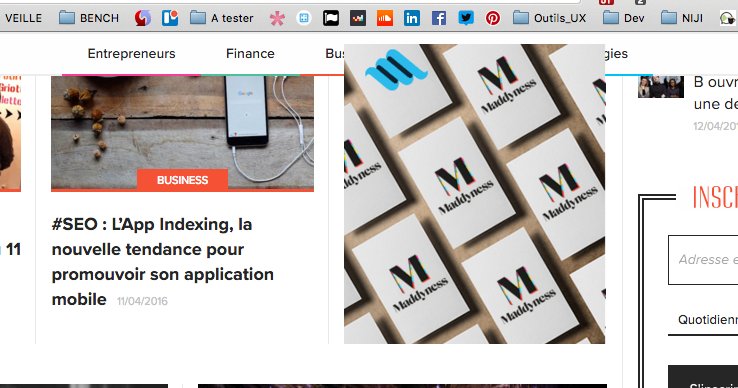Open the BENCH bookmarks folder
738x388 pixels.
(x=89, y=18)
